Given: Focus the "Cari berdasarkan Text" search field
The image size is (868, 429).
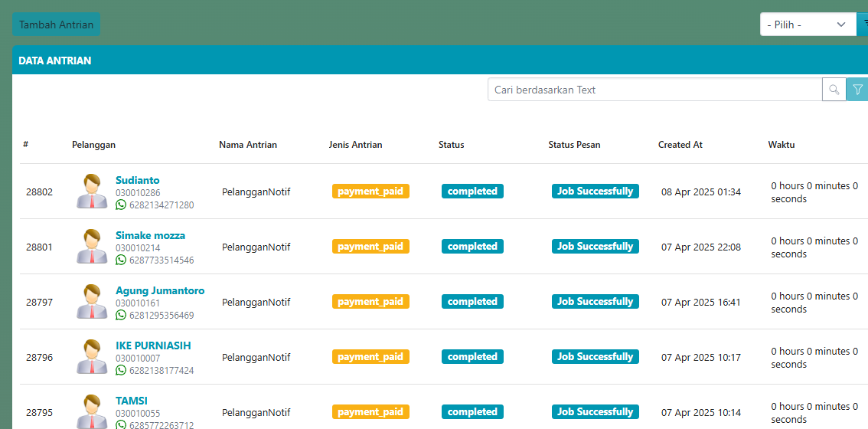Looking at the screenshot, I should point(654,90).
